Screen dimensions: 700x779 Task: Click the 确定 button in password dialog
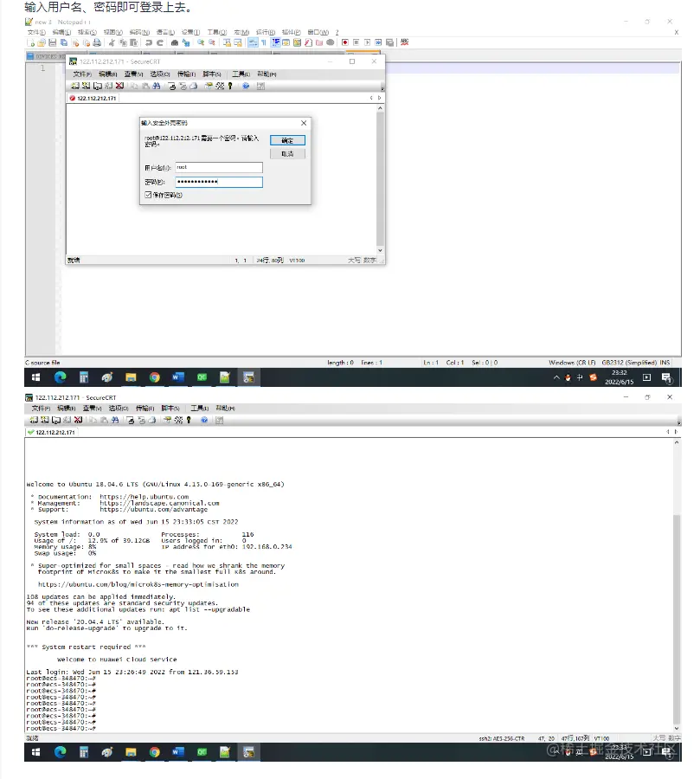[x=287, y=140]
